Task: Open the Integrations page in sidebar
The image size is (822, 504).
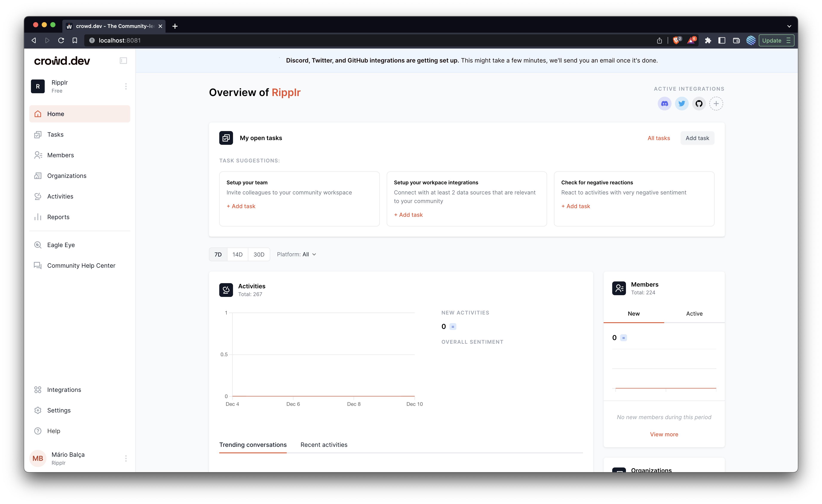Action: point(64,390)
